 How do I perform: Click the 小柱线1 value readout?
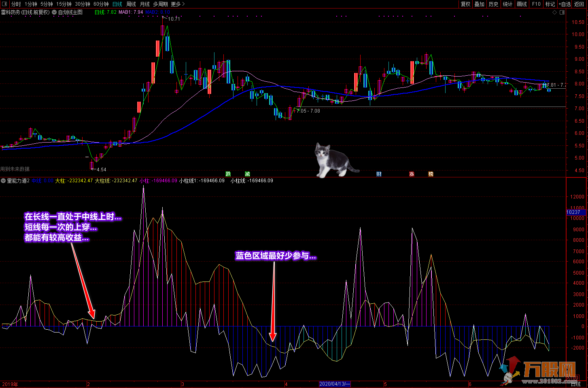coord(202,181)
